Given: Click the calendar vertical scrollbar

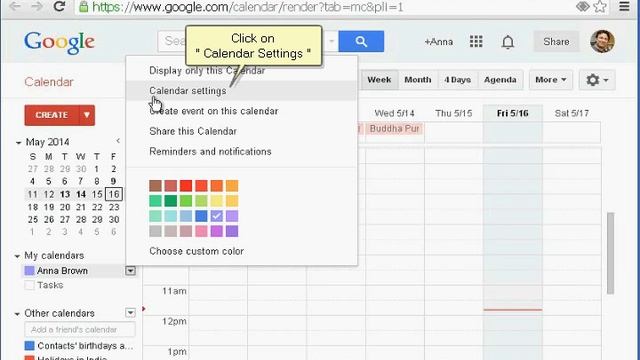Looking at the screenshot, I should 611,253.
